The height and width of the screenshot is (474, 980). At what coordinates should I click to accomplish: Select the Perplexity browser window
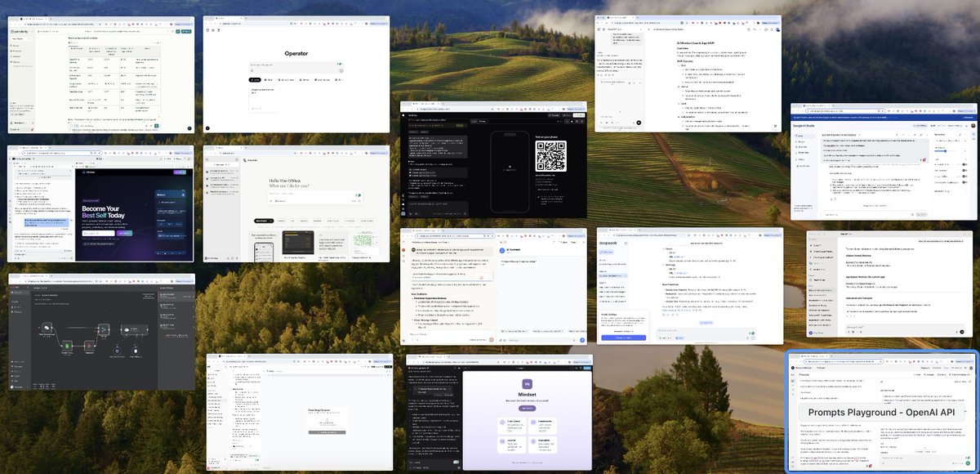[x=101, y=74]
